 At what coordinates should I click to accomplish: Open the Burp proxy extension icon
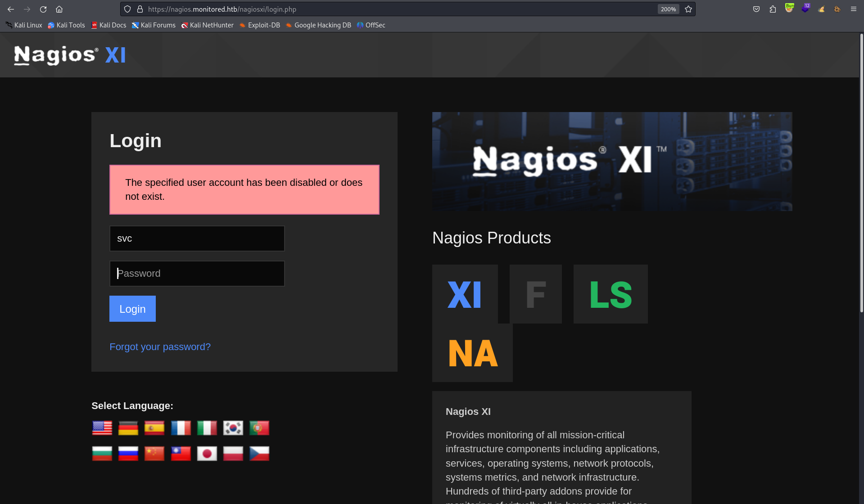(789, 9)
